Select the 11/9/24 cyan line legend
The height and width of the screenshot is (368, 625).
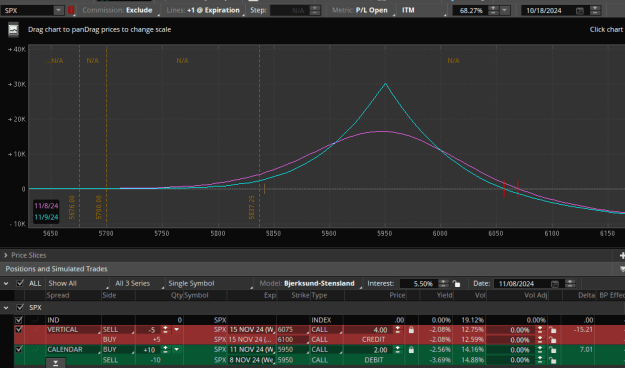46,217
